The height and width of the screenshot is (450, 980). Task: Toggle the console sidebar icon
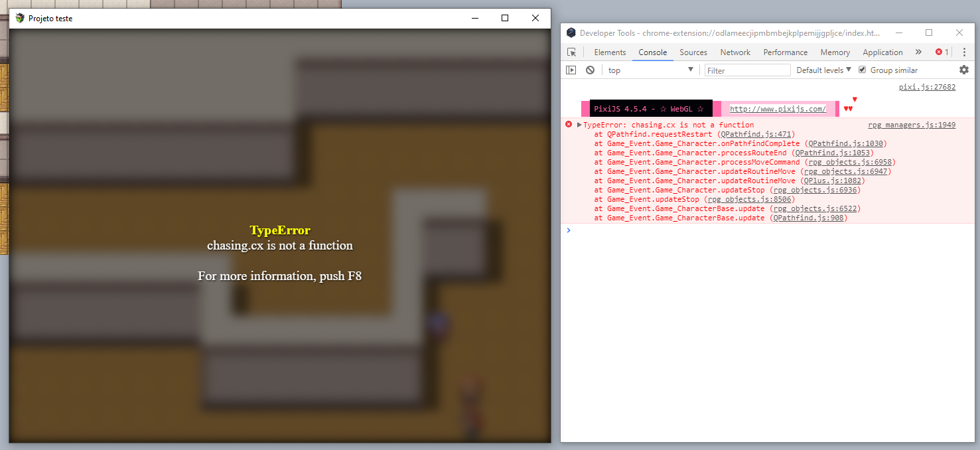click(571, 70)
